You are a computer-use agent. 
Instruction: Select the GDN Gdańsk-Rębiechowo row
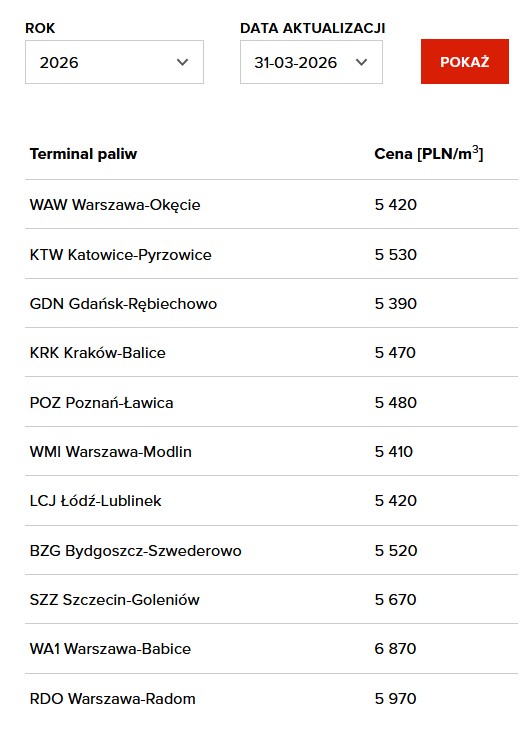click(271, 303)
